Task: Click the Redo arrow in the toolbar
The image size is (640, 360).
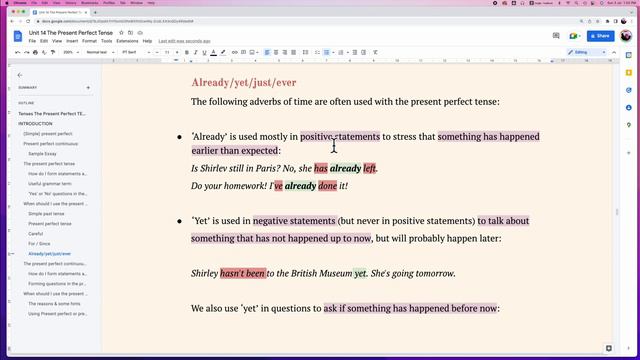Action: tap(27, 53)
